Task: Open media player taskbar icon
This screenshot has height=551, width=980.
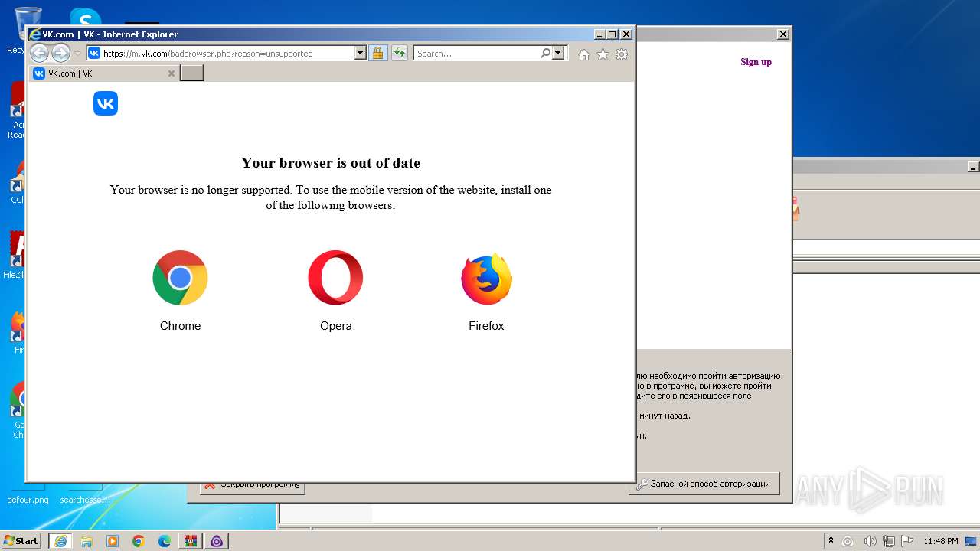Action: 113,541
